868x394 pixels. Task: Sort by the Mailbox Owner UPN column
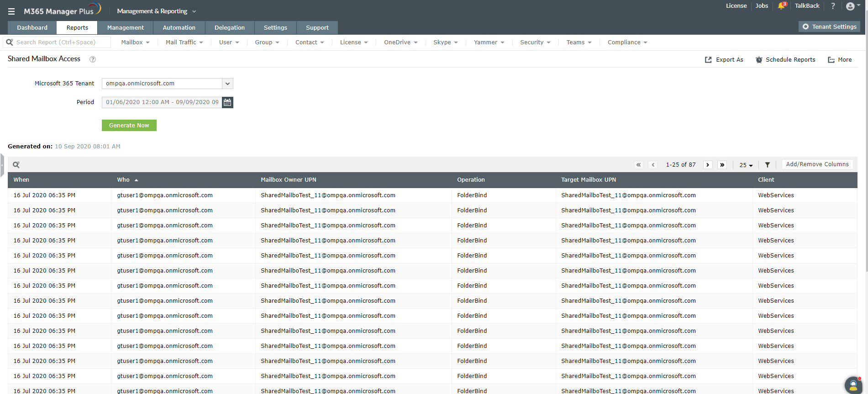click(x=288, y=180)
